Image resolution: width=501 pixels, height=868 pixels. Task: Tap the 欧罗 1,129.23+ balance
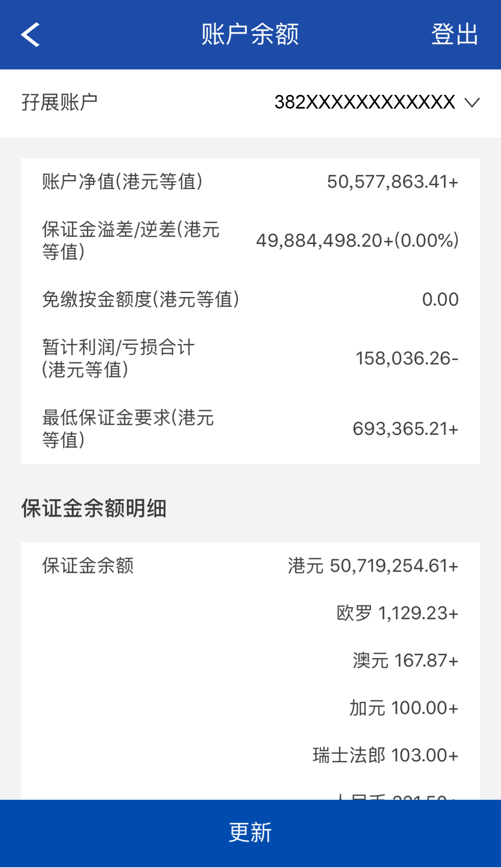397,613
